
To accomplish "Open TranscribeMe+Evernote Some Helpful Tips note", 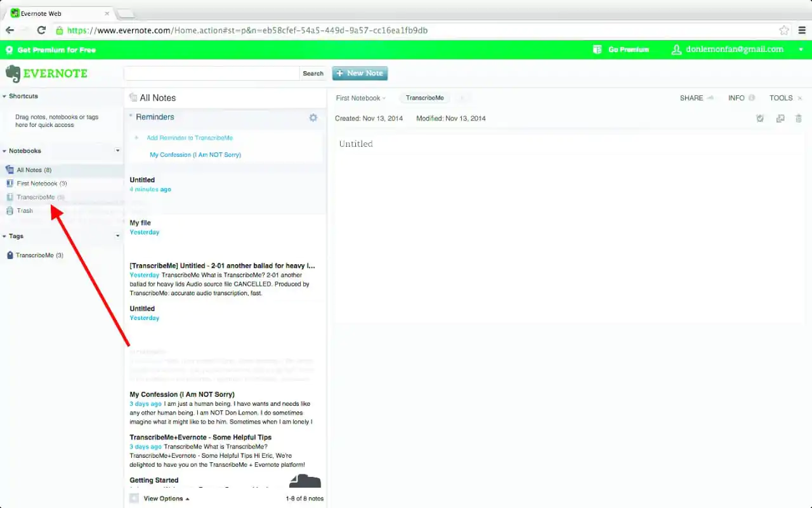I will pos(225,451).
